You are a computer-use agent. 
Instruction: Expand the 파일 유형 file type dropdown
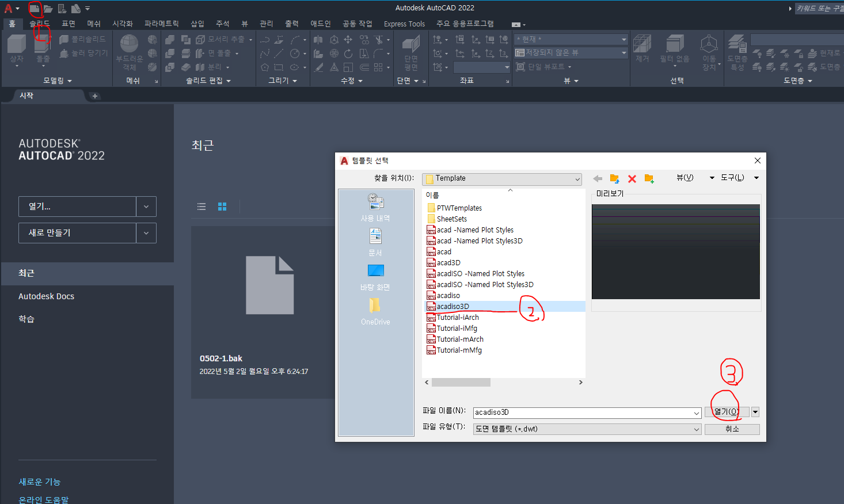(x=697, y=429)
